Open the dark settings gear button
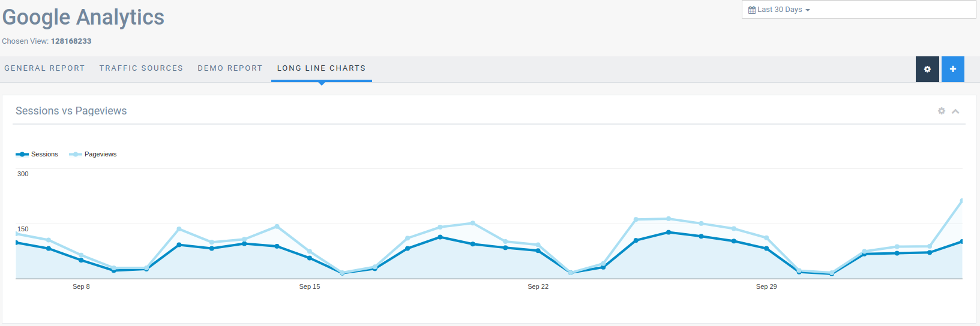Viewport: 980px width, 326px height. coord(927,70)
